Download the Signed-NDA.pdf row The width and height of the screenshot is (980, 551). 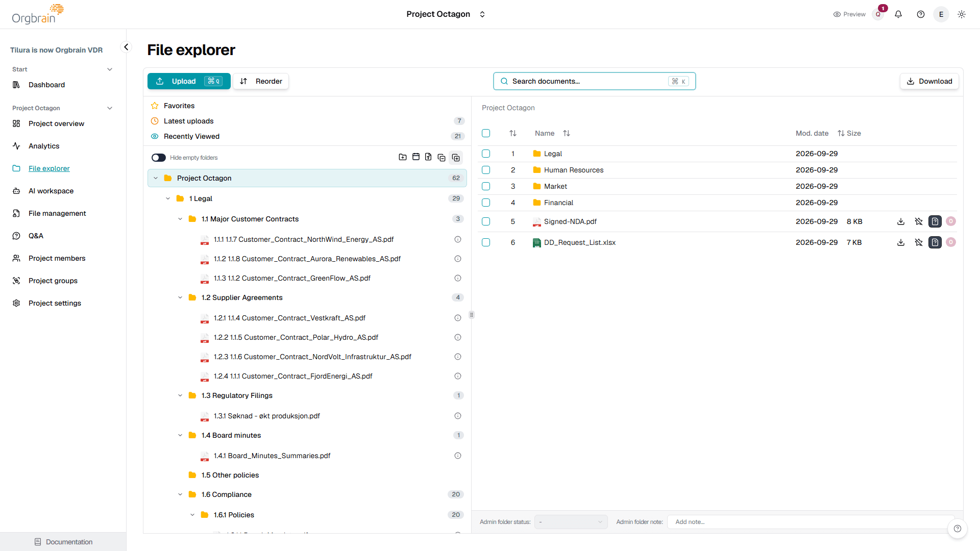point(901,221)
